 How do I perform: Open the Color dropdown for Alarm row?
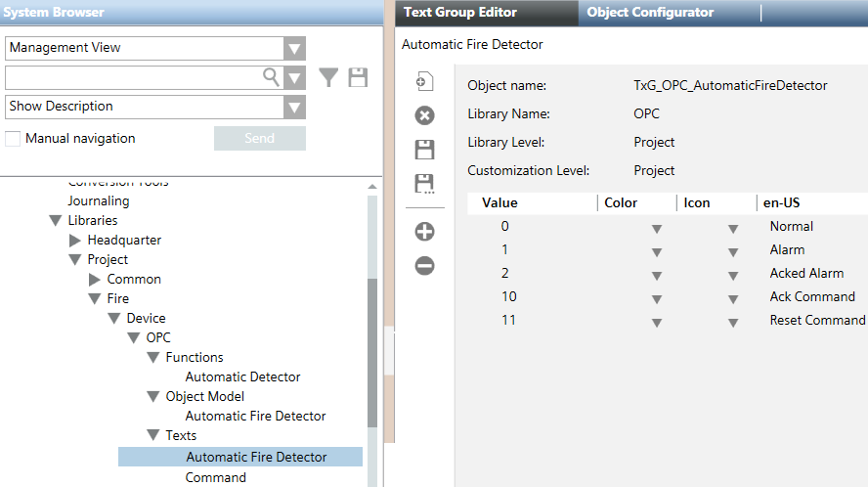[657, 252]
